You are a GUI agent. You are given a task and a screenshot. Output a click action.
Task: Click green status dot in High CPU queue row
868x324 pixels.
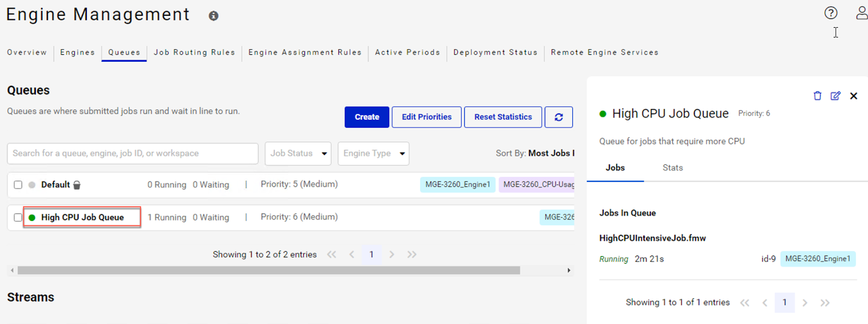[x=32, y=218]
